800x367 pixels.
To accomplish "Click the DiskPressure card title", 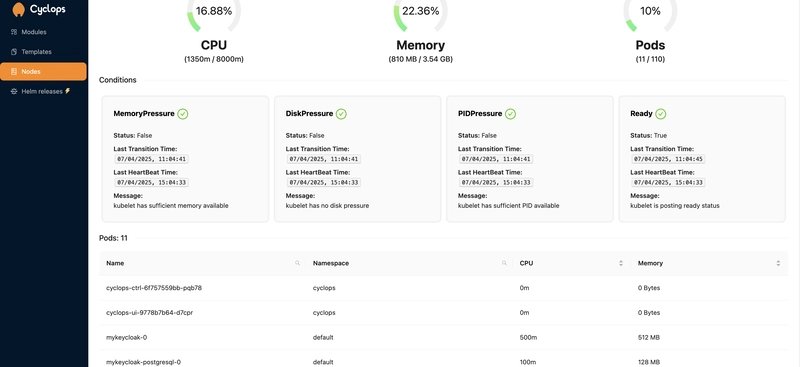I will coord(309,114).
